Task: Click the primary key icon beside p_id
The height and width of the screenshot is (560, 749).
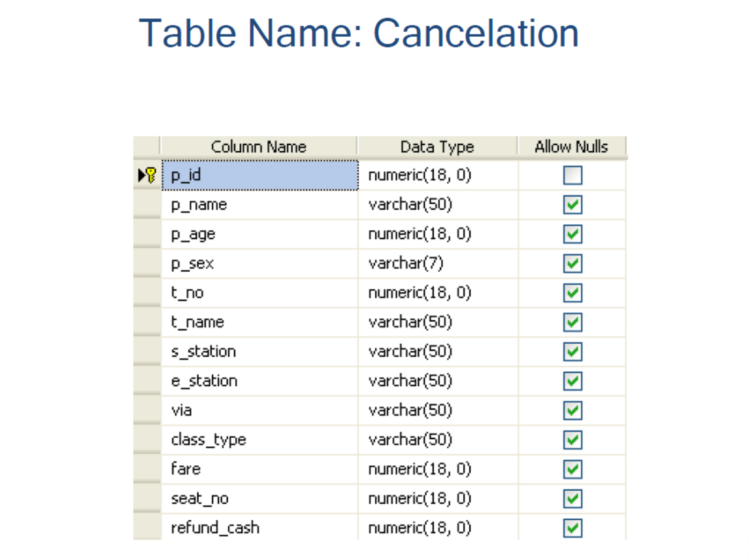Action: tap(151, 175)
